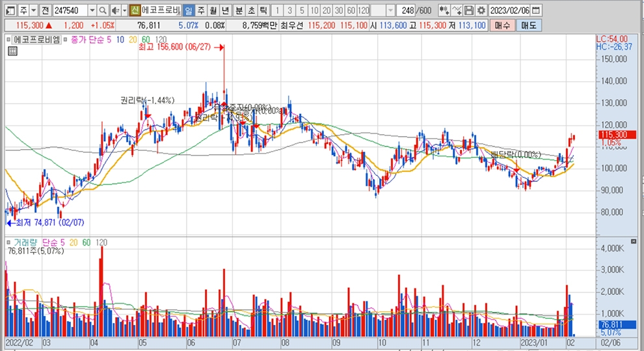Click the 매도 (sell) button

point(529,25)
